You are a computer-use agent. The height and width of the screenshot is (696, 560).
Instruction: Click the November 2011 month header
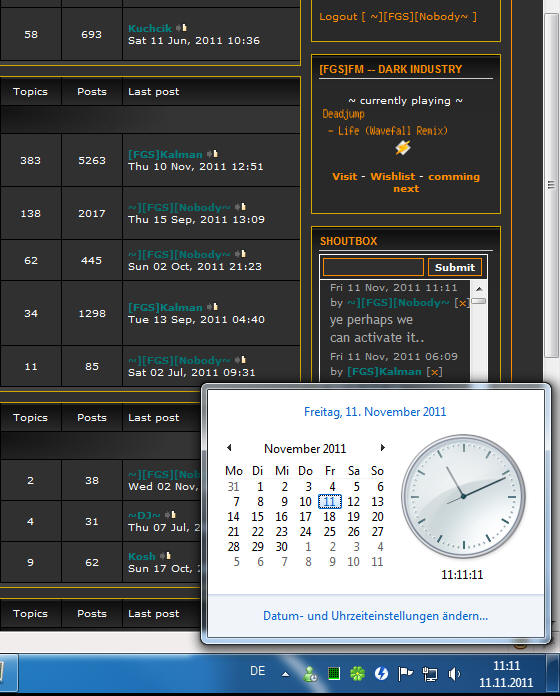click(305, 448)
